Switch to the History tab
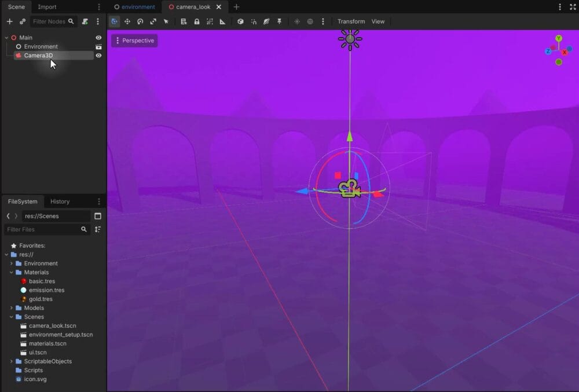 pos(60,202)
